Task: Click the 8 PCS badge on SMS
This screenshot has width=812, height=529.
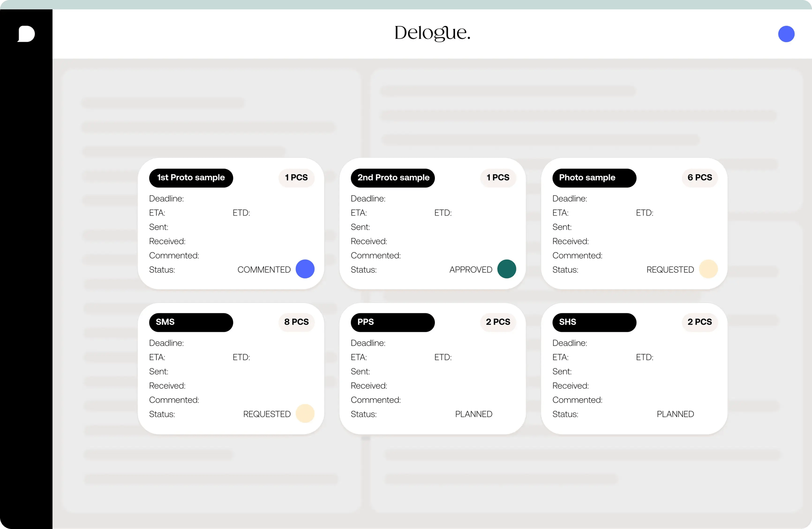Action: pos(296,322)
